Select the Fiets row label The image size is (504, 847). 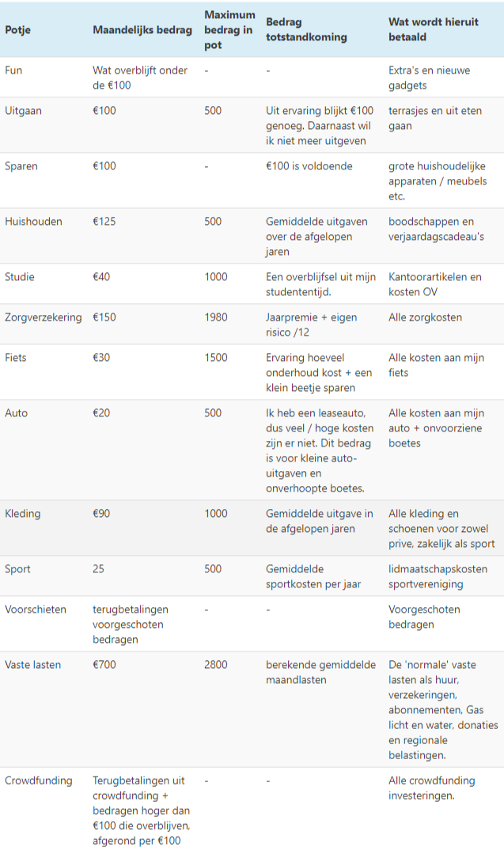pyautogui.click(x=16, y=358)
